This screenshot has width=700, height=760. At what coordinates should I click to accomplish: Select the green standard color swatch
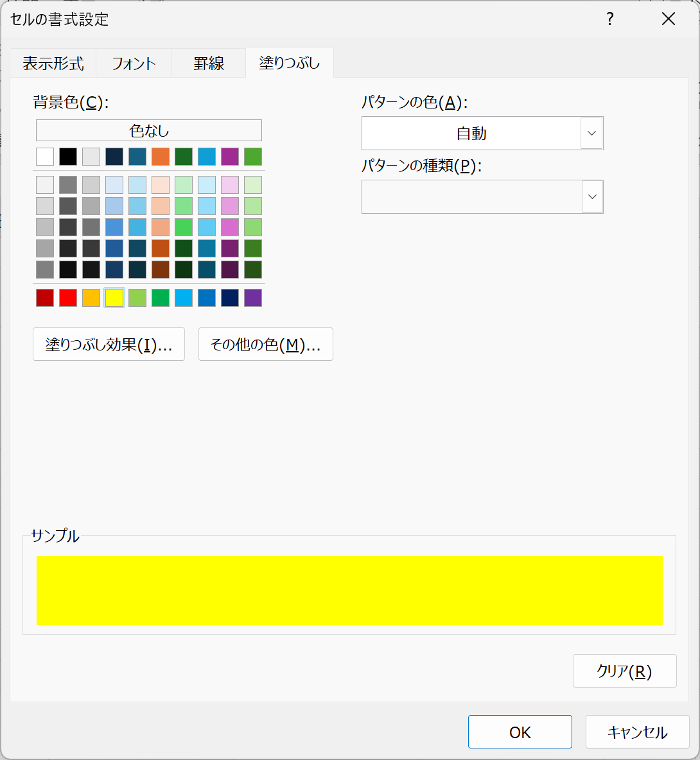tap(161, 298)
